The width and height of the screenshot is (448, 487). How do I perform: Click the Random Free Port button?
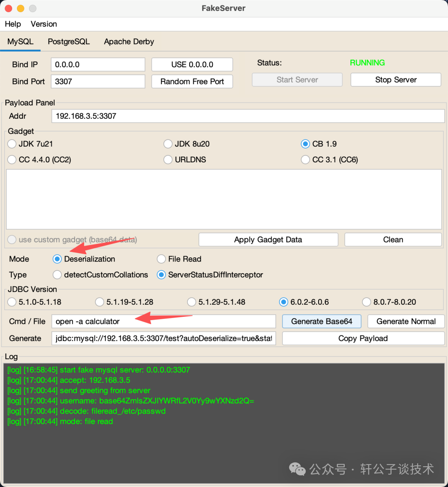(192, 81)
